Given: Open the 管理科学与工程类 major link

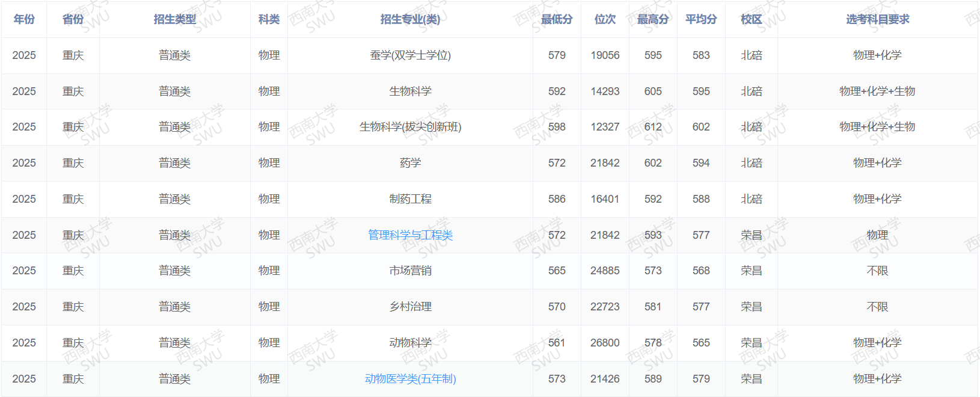Looking at the screenshot, I should (x=410, y=235).
